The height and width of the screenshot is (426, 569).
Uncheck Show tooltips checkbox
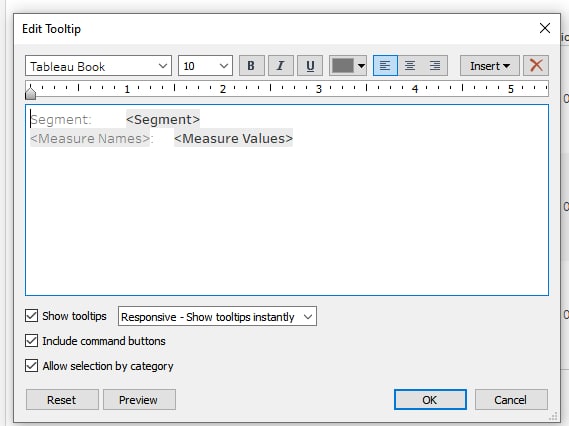[x=32, y=316]
